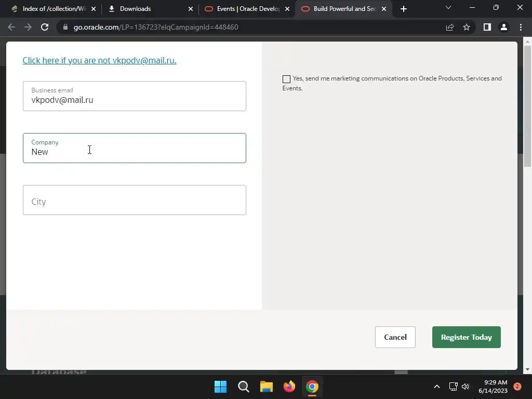Open the notification badge showing 2
This screenshot has width=532, height=399.
pyautogui.click(x=517, y=387)
